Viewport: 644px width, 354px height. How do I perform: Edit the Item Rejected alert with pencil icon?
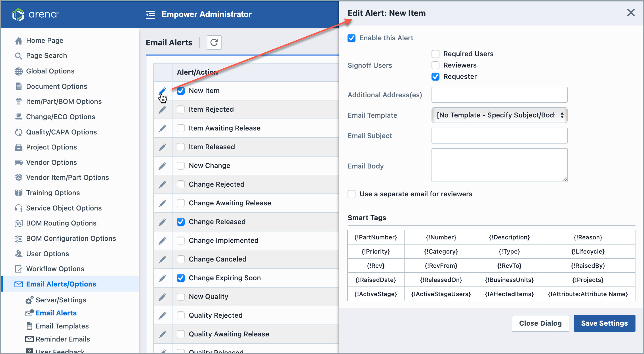[163, 109]
